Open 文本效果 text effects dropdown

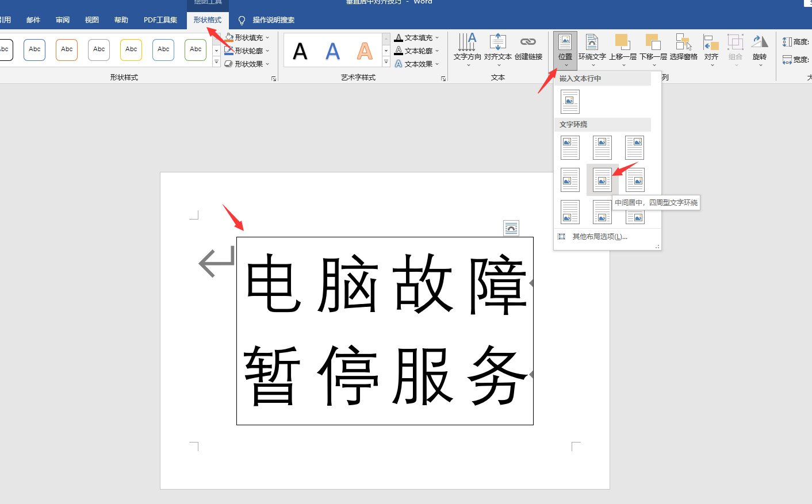[417, 64]
